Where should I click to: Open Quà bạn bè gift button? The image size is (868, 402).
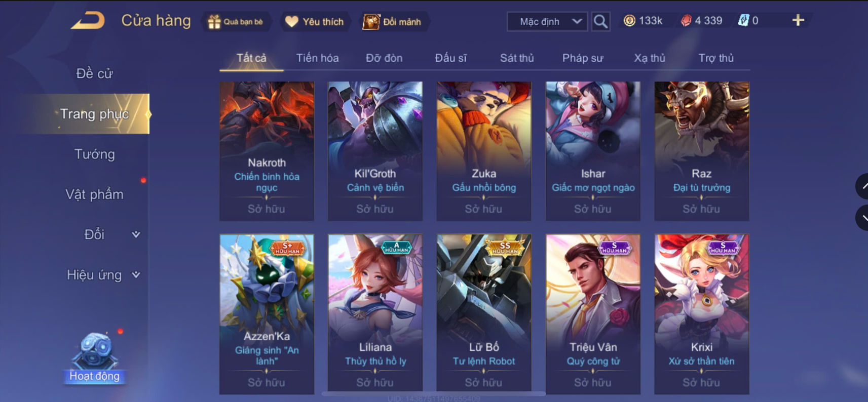pyautogui.click(x=236, y=22)
